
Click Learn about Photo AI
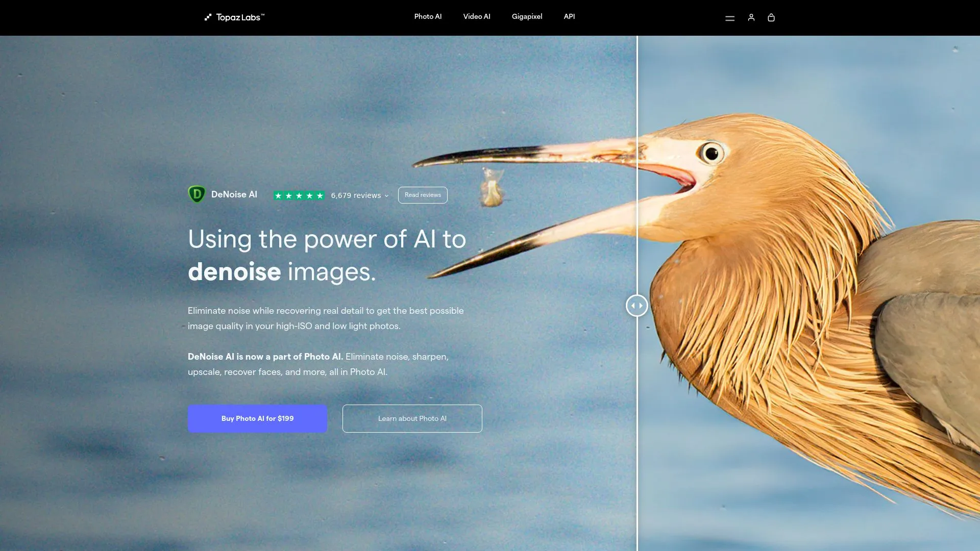click(x=412, y=418)
